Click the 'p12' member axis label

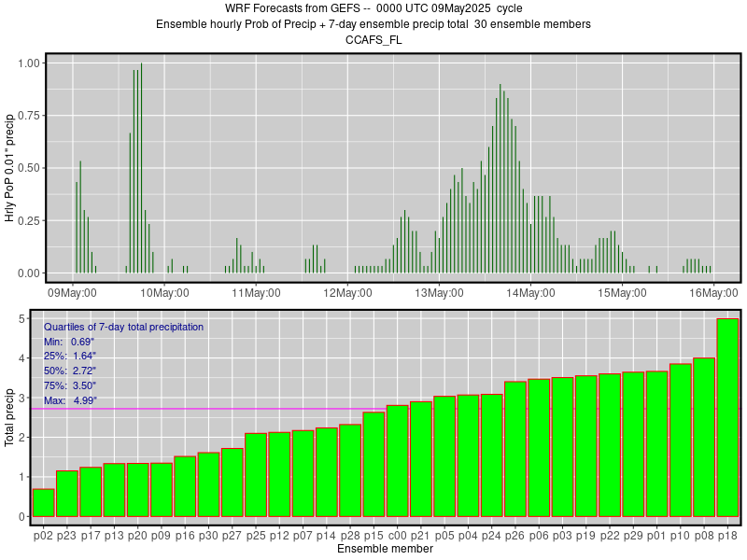coord(279,536)
